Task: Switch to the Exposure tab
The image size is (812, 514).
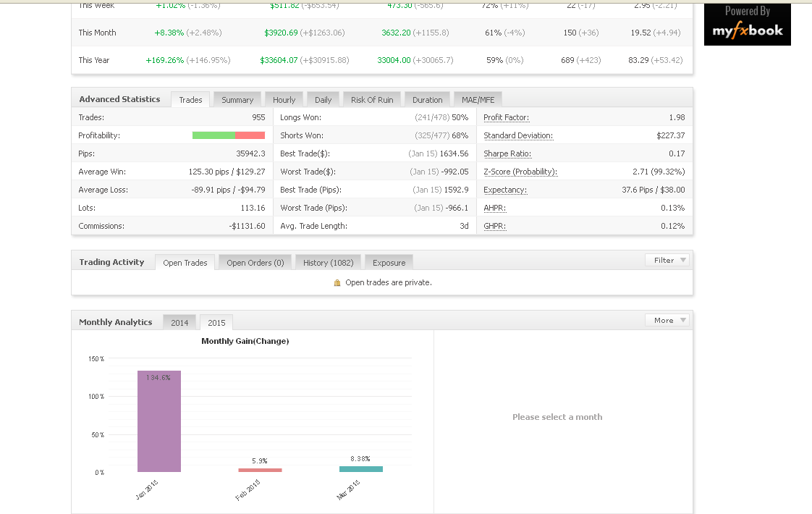Action: tap(389, 263)
